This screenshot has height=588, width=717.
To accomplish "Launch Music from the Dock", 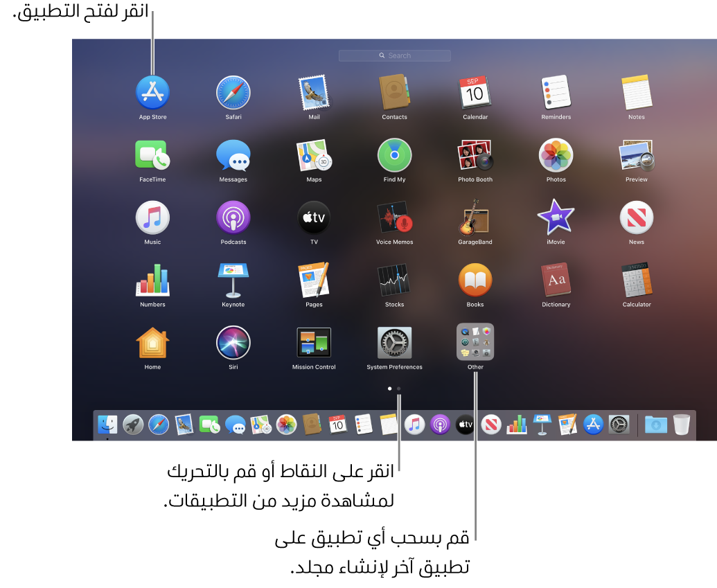I will click(x=415, y=425).
